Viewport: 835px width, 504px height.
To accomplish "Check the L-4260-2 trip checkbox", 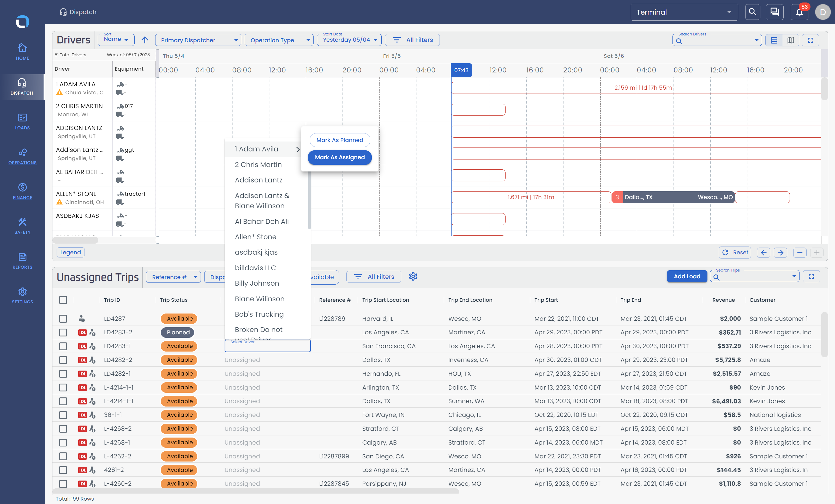I will tap(63, 484).
